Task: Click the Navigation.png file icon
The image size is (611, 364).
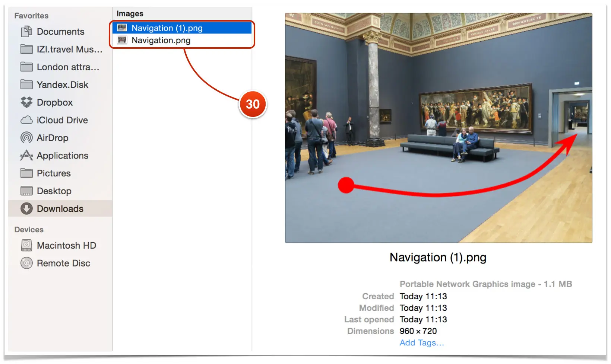Action: (x=122, y=40)
